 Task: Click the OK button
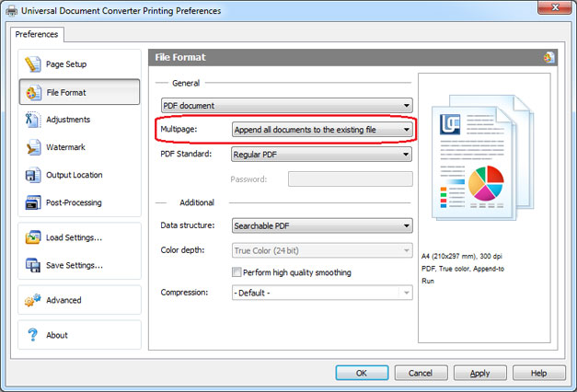coord(362,373)
